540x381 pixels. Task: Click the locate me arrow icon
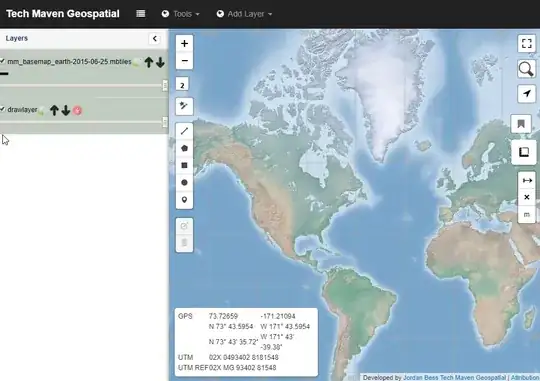527,93
